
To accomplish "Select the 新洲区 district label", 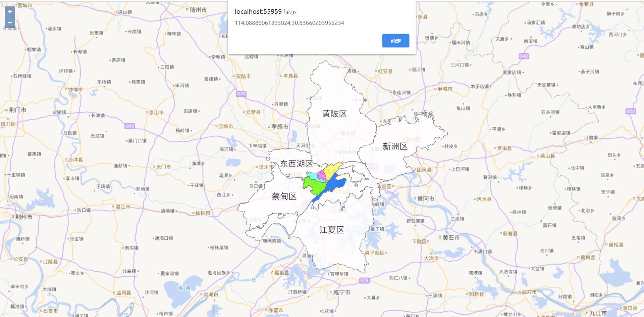I will point(395,146).
